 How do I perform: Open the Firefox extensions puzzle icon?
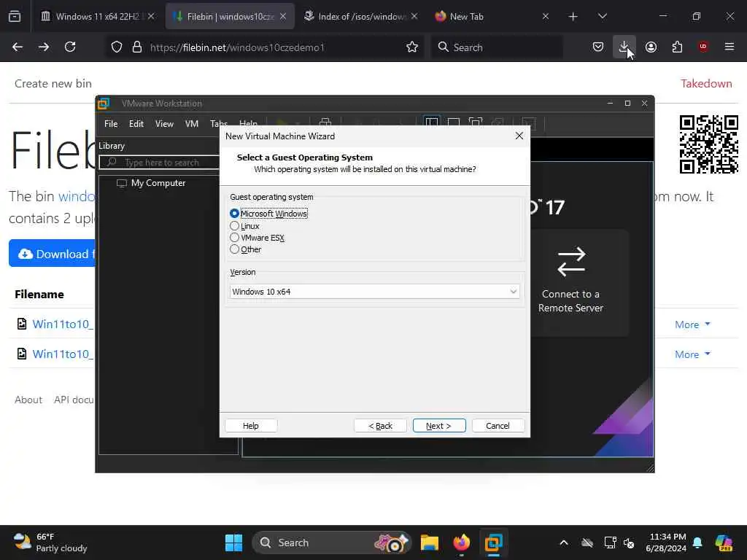pos(677,47)
